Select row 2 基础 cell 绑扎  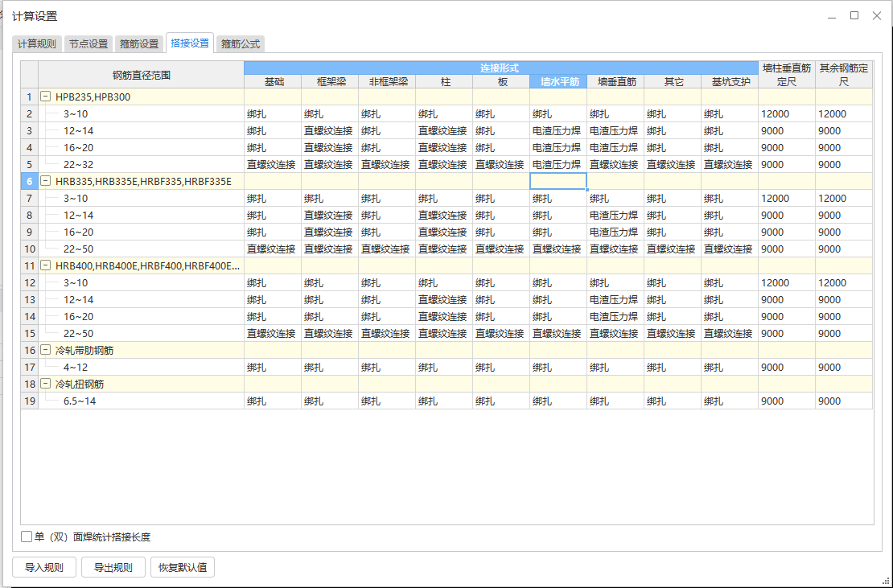pyautogui.click(x=273, y=114)
